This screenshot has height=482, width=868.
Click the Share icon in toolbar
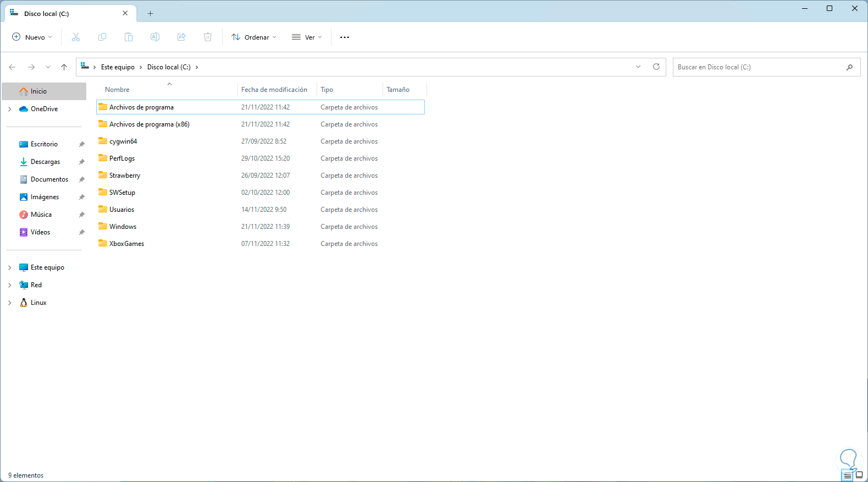(x=181, y=37)
